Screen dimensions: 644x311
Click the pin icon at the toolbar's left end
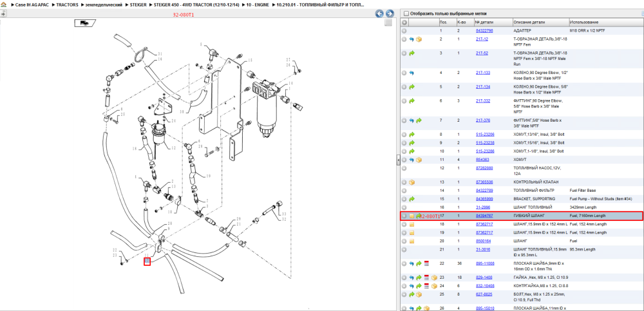pos(3,14)
